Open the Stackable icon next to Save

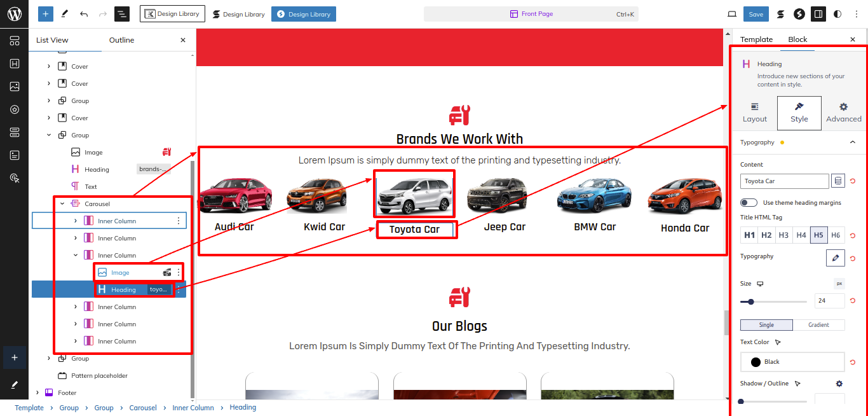click(x=780, y=14)
